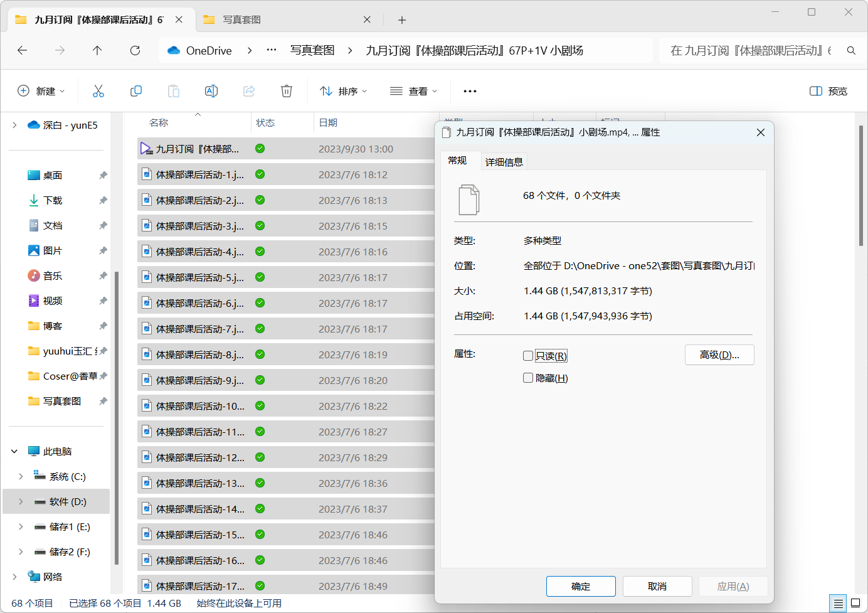Screen dimensions: 868x613
Task: Click the Delete (trash) icon
Action: (x=287, y=91)
